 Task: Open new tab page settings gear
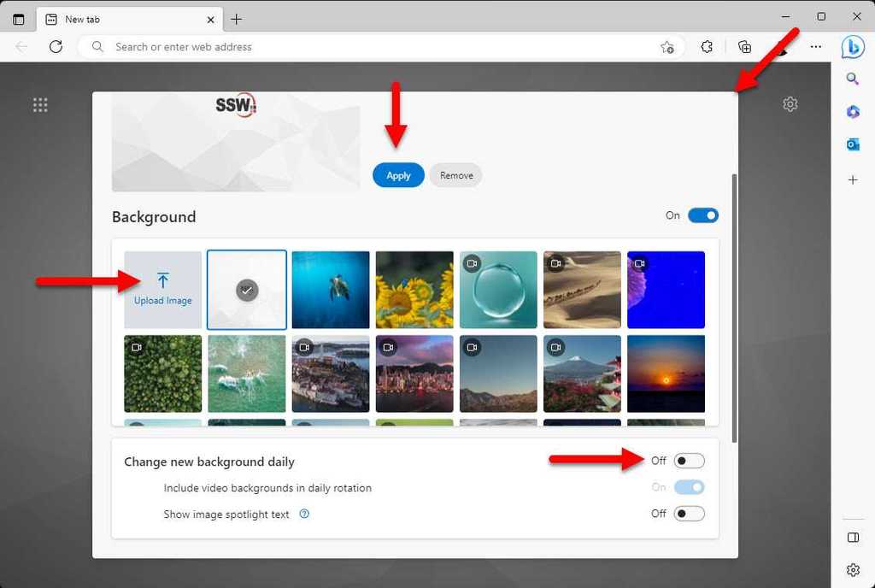click(x=790, y=103)
